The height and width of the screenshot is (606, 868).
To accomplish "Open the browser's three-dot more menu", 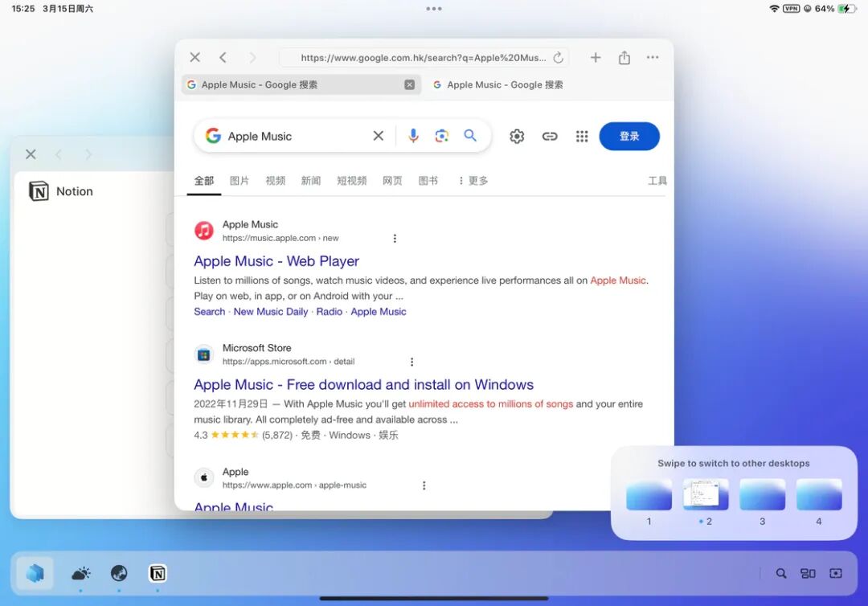I will (x=653, y=58).
